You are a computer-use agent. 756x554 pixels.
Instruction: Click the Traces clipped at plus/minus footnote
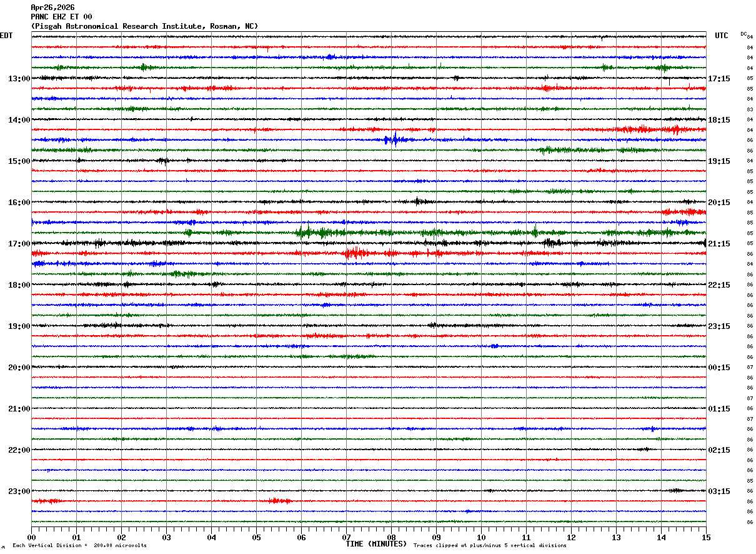tap(490, 546)
